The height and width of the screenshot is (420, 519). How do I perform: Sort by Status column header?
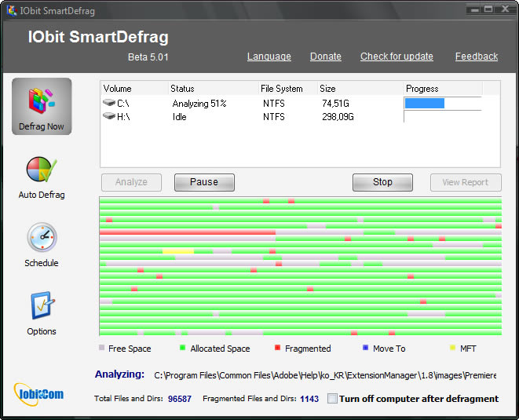(213, 89)
